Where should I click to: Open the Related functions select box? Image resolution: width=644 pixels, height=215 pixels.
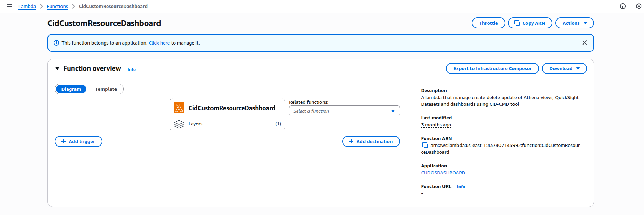pos(344,111)
